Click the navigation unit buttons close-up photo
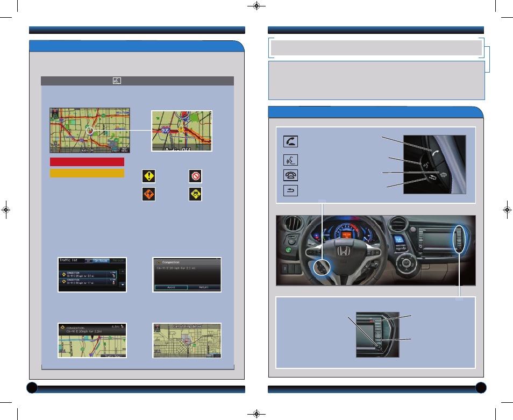This screenshot has height=420, width=513. point(377,334)
